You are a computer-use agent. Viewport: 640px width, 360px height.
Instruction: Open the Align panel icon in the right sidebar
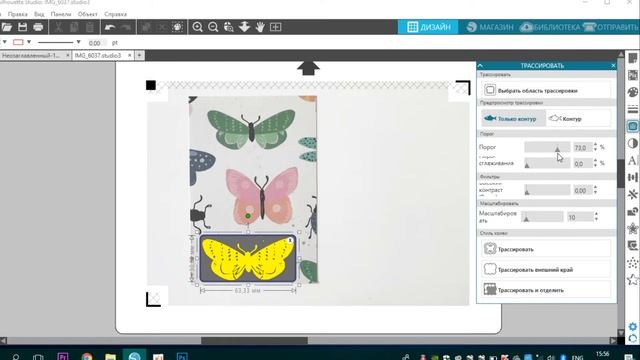(x=633, y=177)
